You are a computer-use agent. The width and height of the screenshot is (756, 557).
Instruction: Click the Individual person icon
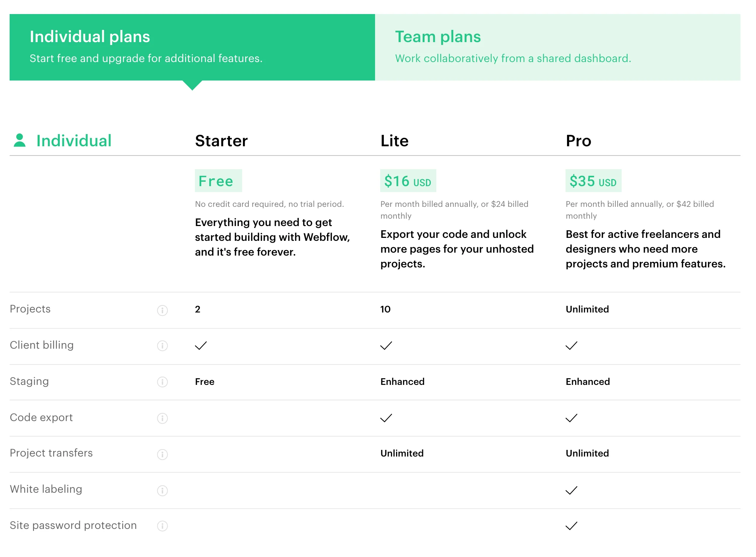pyautogui.click(x=20, y=140)
